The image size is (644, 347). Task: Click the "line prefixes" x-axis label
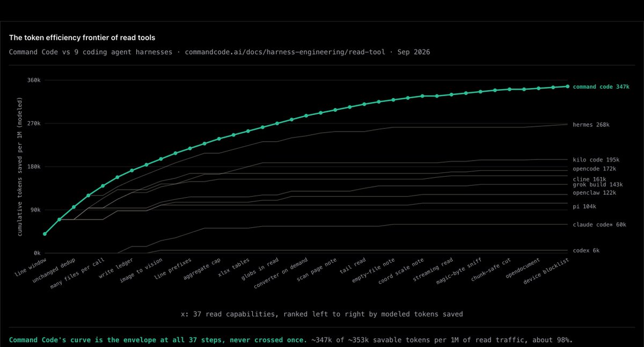pyautogui.click(x=173, y=269)
